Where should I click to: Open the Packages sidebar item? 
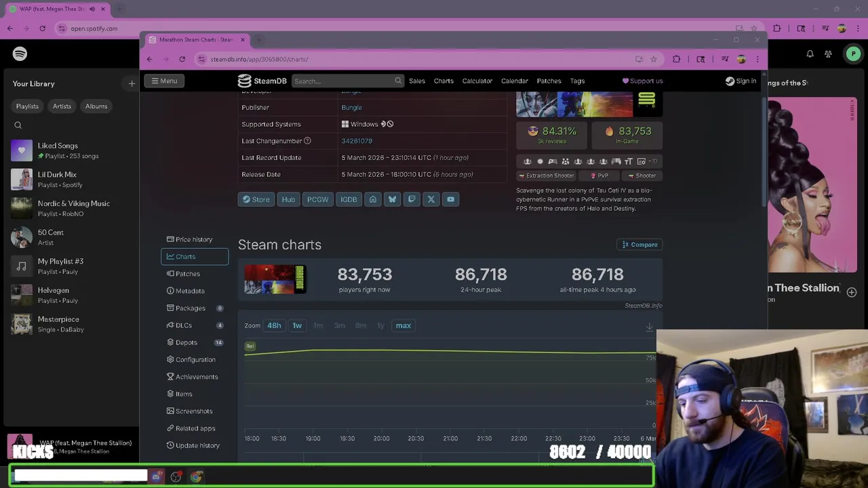195,308
